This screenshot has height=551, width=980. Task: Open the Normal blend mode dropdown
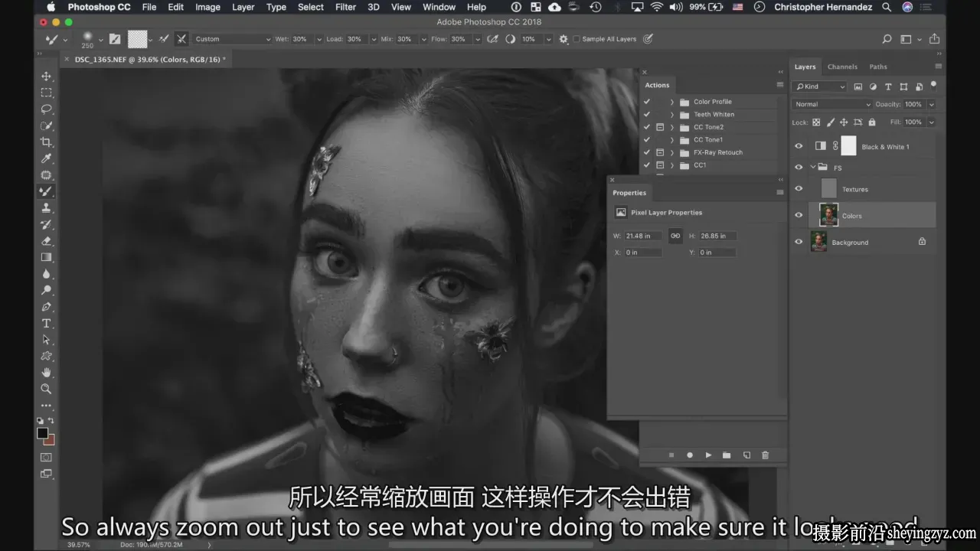832,104
